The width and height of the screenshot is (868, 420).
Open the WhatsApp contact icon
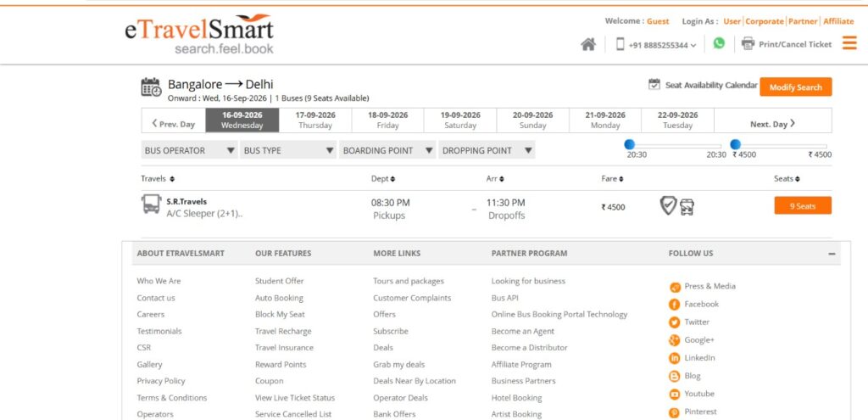tap(719, 43)
